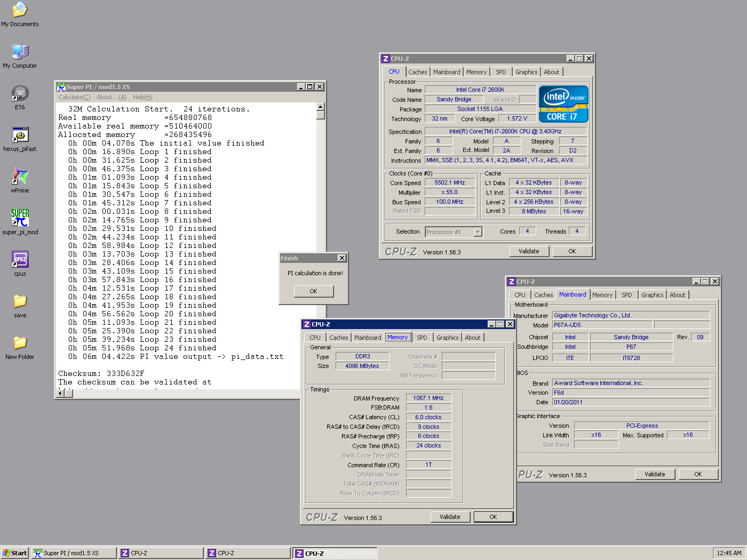Select CPU tab in Memory window
The image size is (747, 560).
pos(315,338)
